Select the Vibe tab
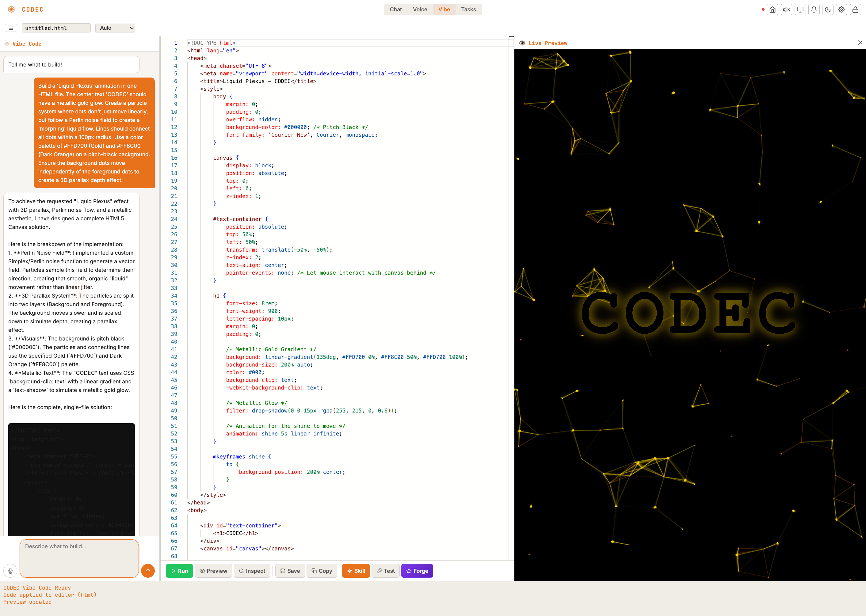The width and height of the screenshot is (866, 616). pyautogui.click(x=444, y=10)
